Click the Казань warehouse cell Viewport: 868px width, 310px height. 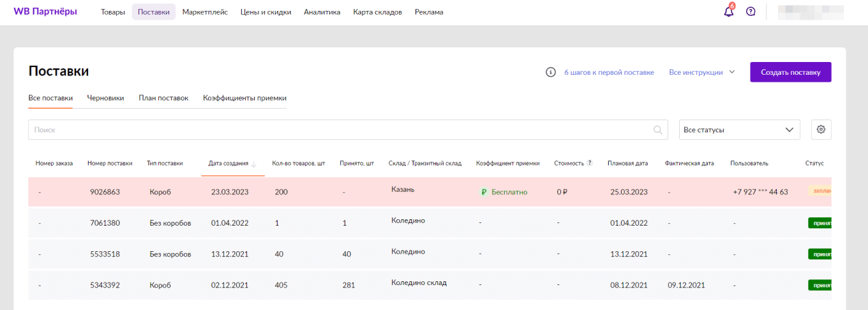click(x=403, y=190)
